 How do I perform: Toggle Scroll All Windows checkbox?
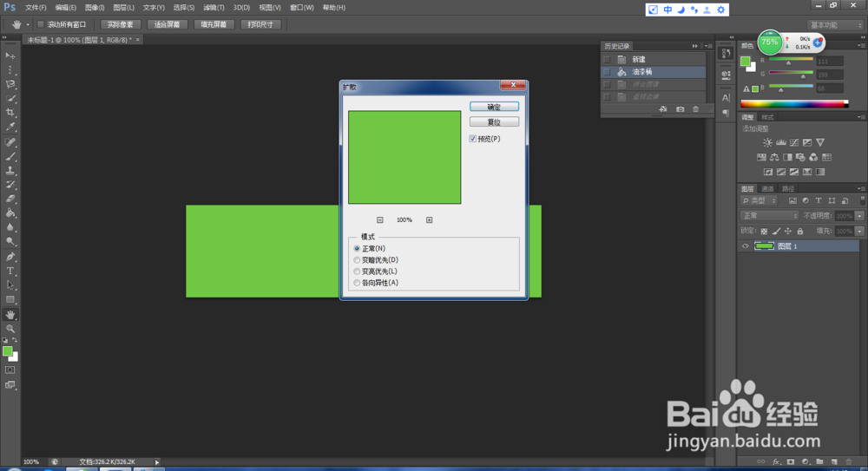(41, 24)
